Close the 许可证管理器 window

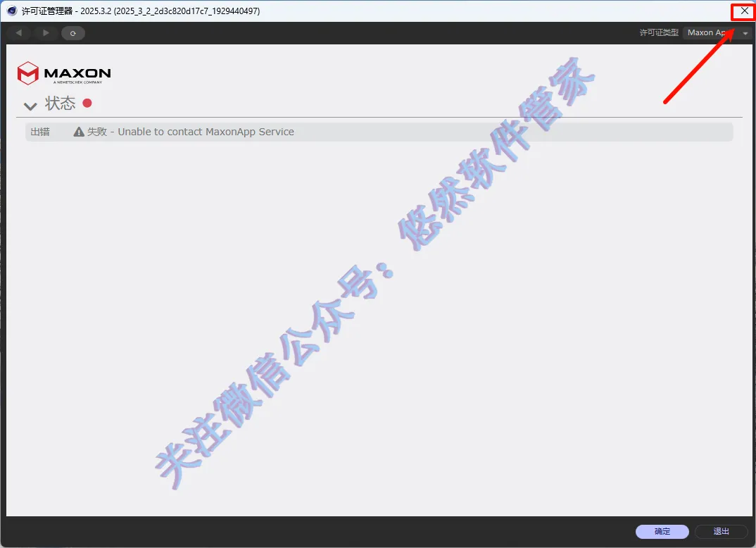(x=744, y=11)
